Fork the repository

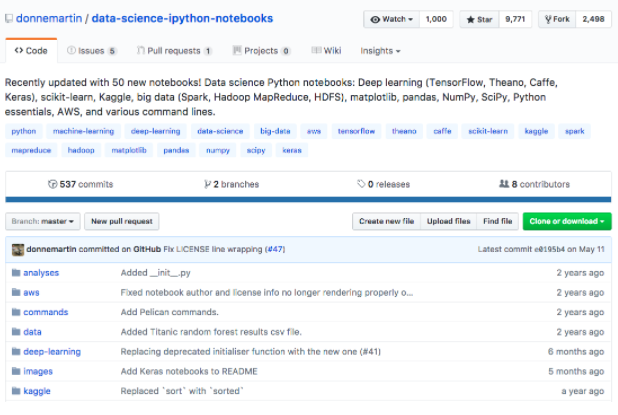coord(557,19)
